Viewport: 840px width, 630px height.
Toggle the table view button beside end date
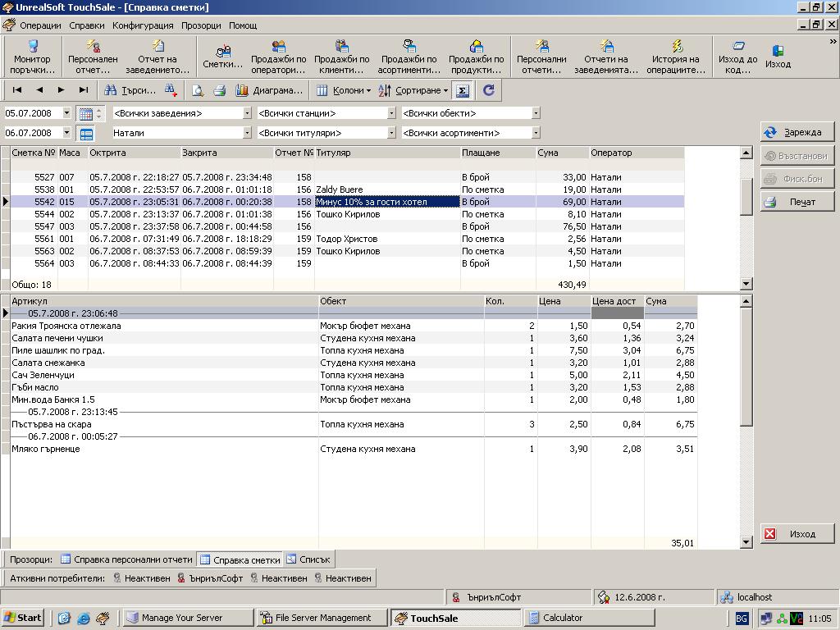[85, 133]
